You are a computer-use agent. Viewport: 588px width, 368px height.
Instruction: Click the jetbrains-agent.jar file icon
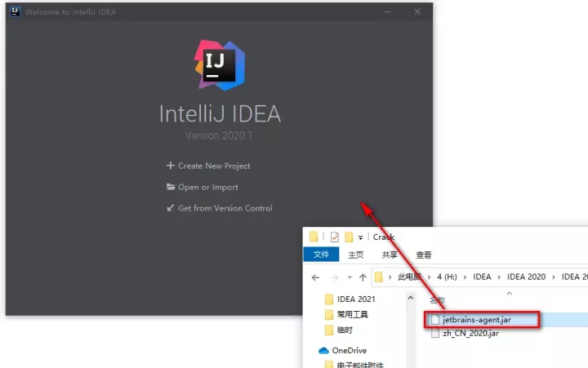tap(435, 319)
